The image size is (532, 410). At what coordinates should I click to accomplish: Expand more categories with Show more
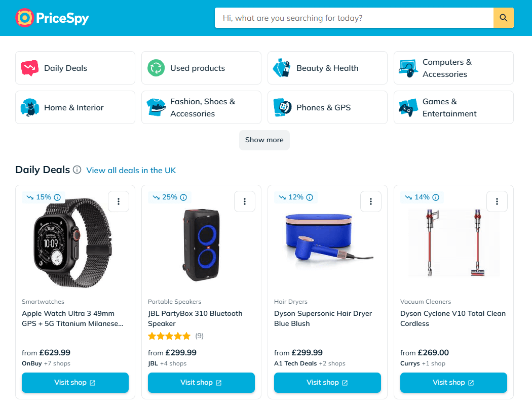coord(264,140)
